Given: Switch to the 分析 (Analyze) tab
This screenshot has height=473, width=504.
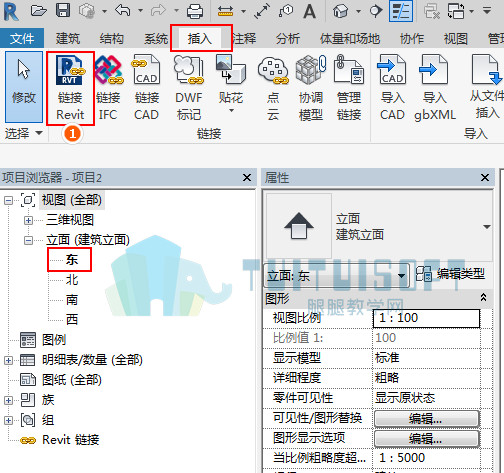Looking at the screenshot, I should (x=288, y=39).
